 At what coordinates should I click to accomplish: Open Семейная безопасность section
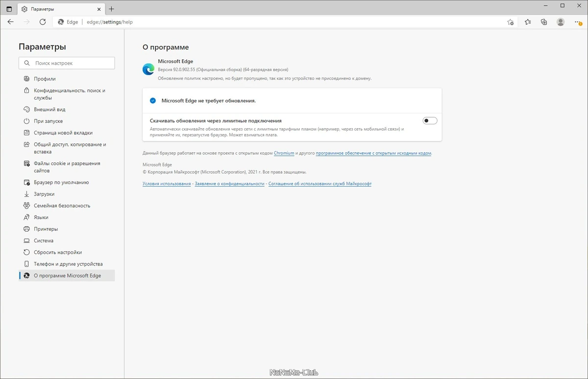67,206
